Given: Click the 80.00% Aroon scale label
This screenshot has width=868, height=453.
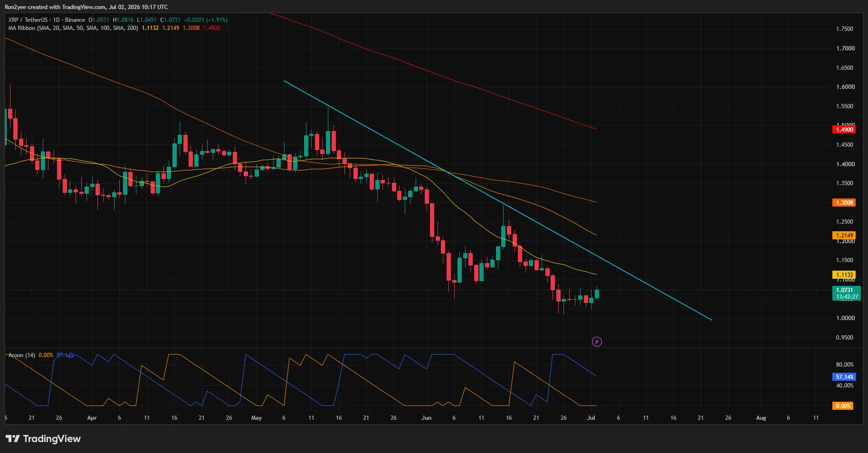Looking at the screenshot, I should (x=845, y=365).
